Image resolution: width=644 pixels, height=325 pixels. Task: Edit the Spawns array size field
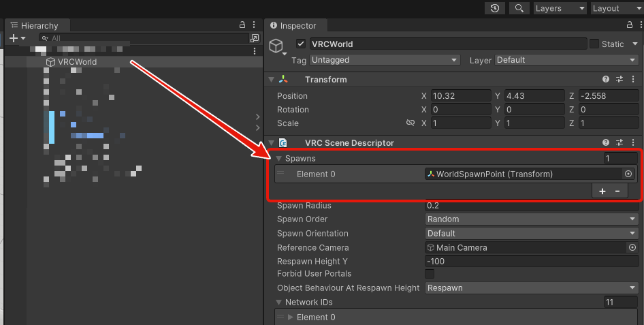click(620, 158)
